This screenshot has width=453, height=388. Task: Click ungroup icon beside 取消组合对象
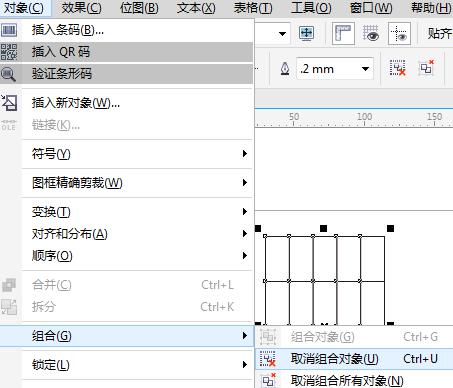tap(268, 359)
